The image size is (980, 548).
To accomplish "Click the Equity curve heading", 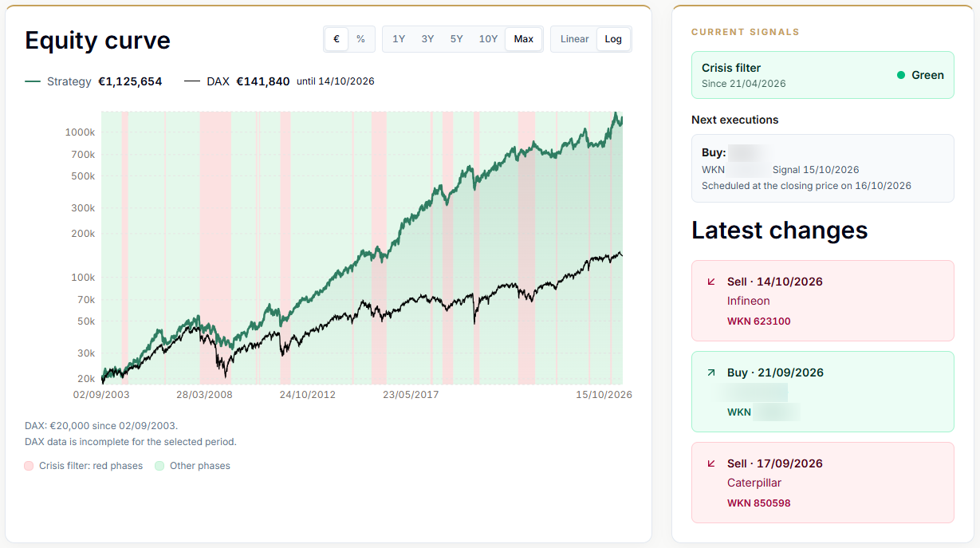I will [98, 41].
